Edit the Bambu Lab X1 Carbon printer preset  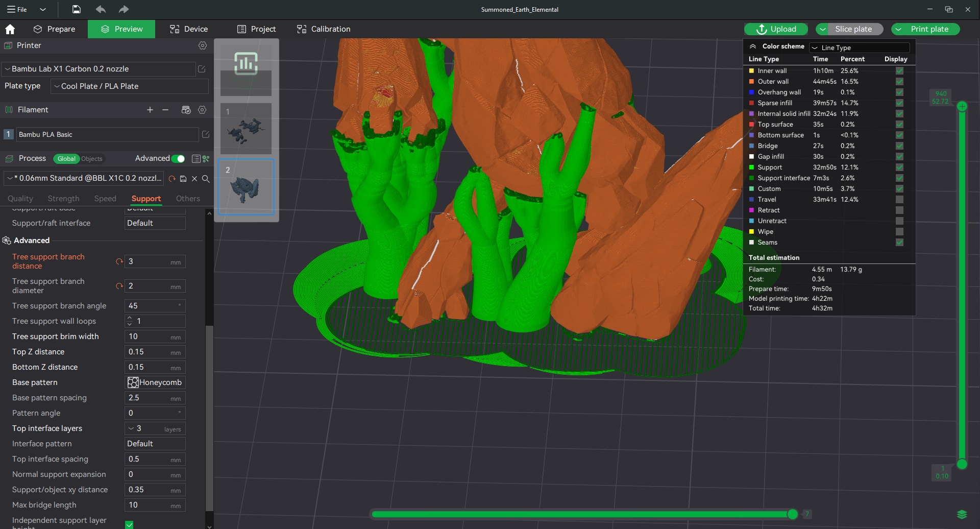202,69
